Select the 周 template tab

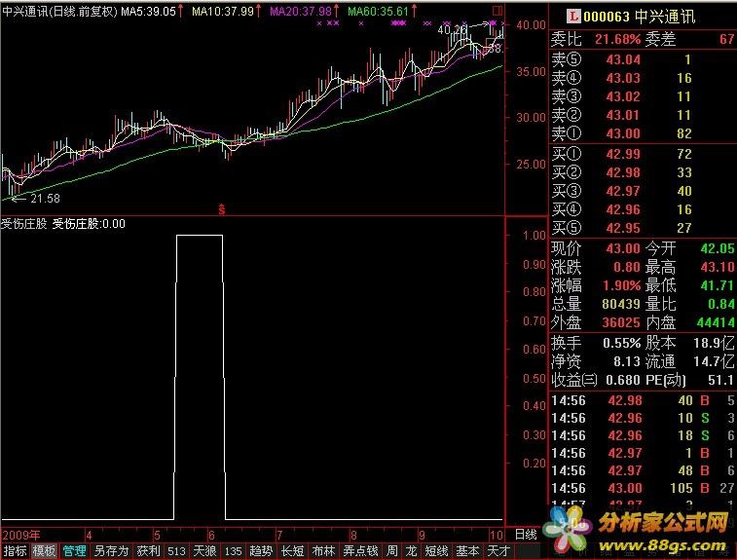click(x=392, y=550)
